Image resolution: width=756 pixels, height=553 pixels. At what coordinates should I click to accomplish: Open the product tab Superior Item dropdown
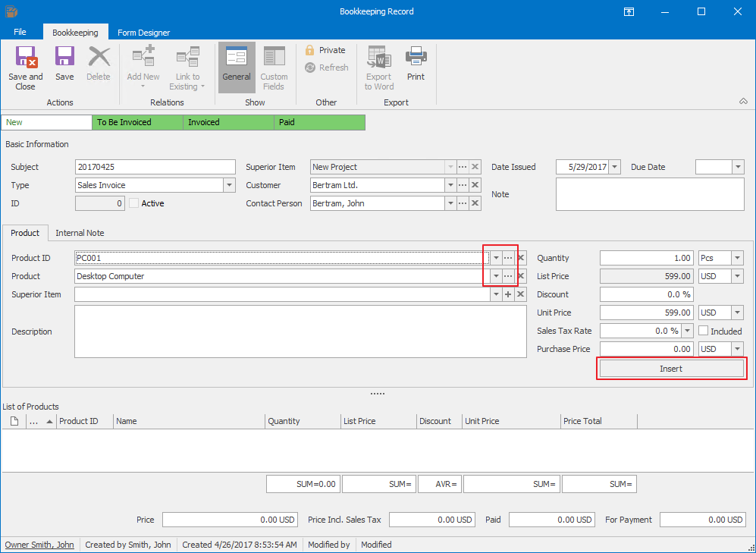point(496,294)
